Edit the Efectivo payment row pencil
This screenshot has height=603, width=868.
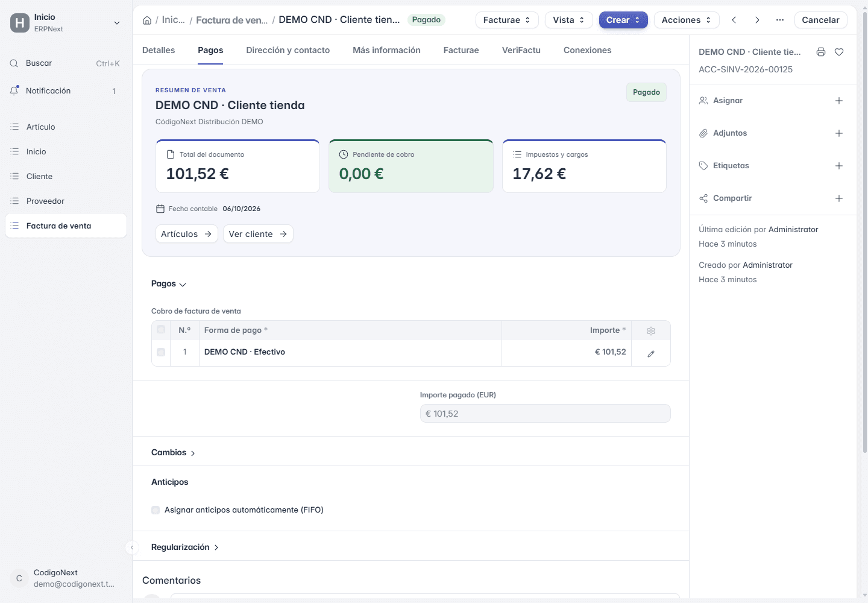tap(651, 354)
